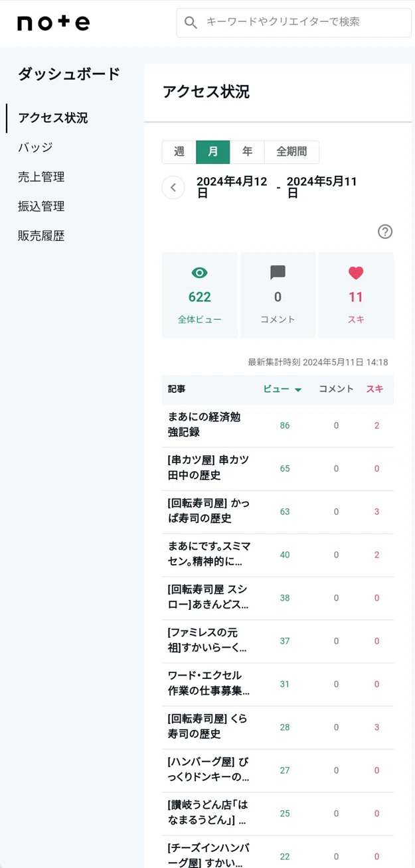Focus the keyword search field

coord(293,23)
